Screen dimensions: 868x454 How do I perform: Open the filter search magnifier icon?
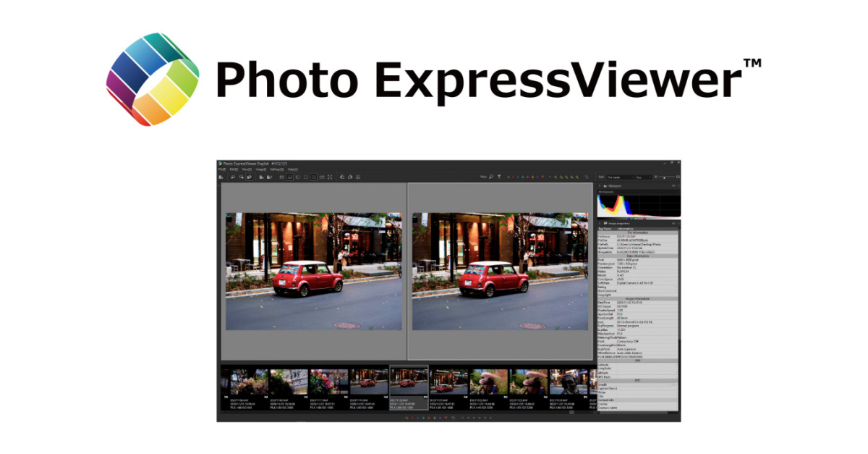491,176
